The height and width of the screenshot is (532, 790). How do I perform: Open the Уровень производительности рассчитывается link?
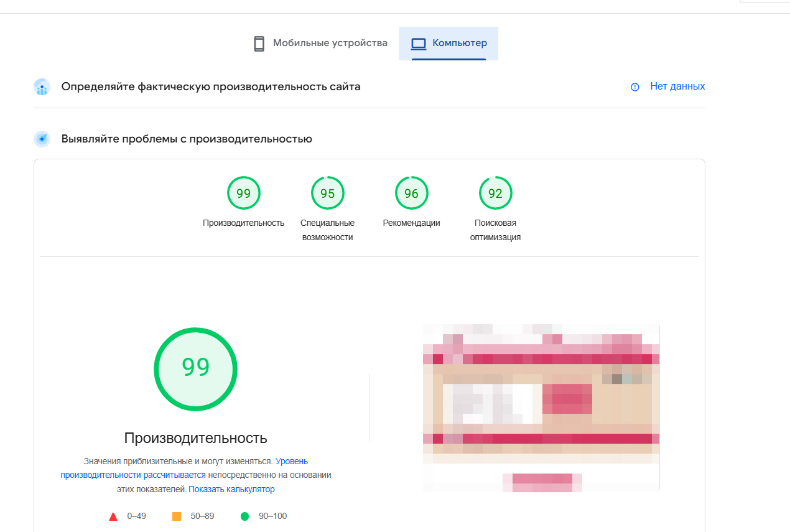[291, 462]
